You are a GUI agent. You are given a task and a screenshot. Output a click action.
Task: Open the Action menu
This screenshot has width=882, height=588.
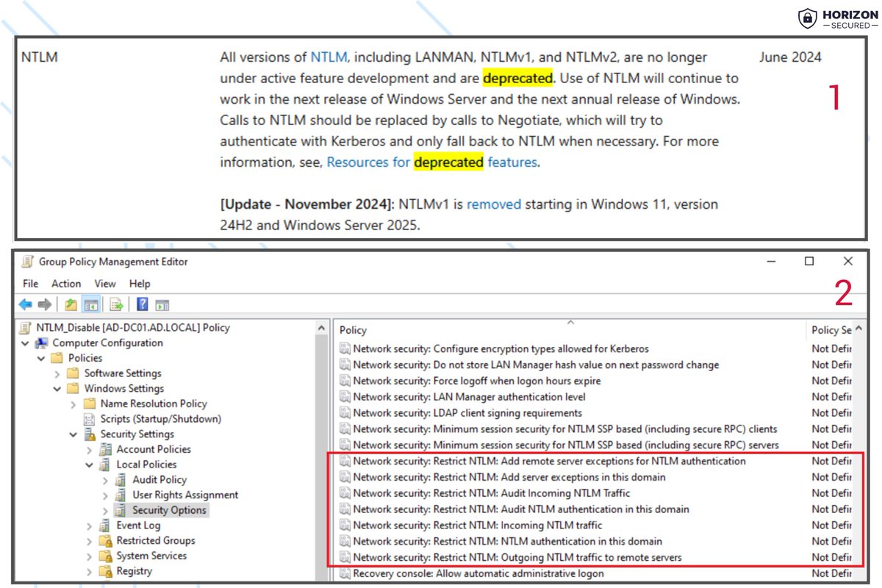[66, 284]
